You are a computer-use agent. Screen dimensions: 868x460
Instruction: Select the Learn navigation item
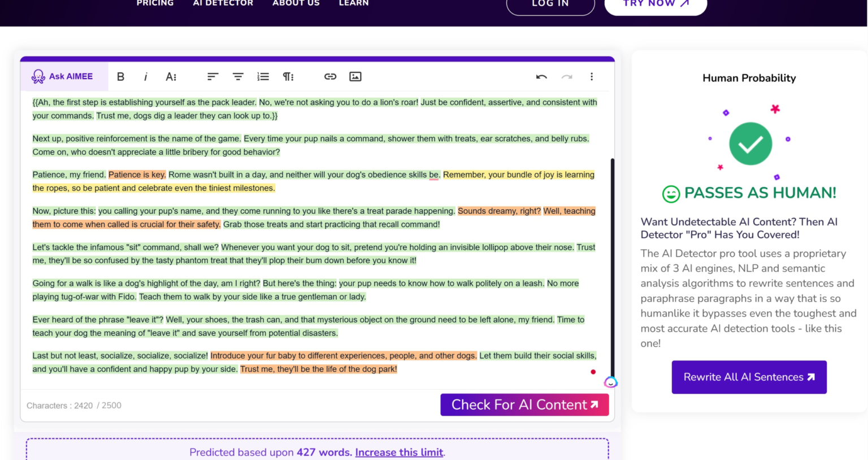(x=354, y=4)
